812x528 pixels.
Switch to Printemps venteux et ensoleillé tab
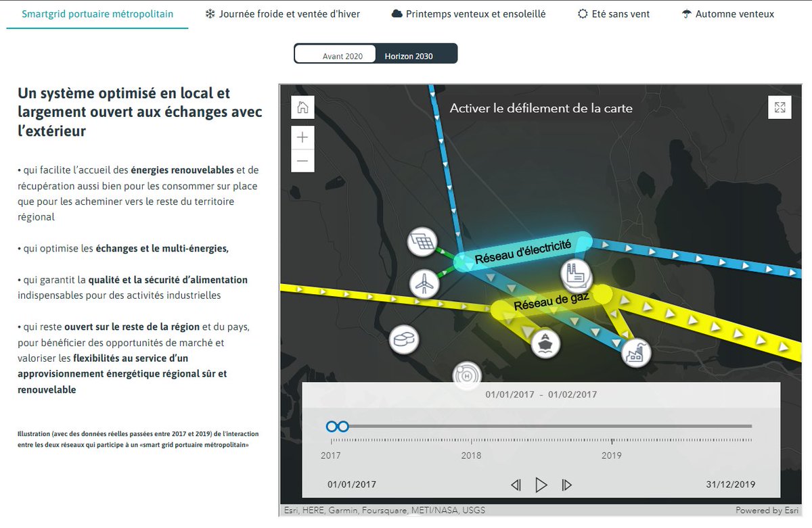468,14
